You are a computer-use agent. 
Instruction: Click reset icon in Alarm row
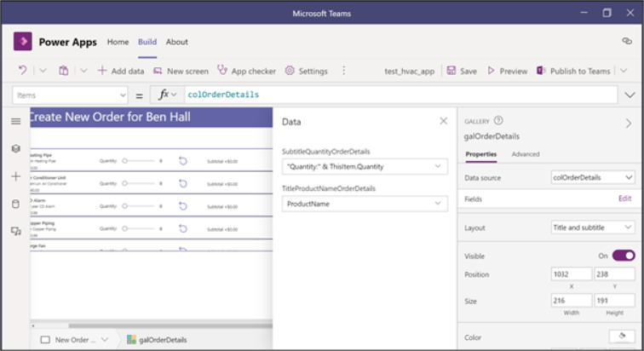[x=183, y=206]
